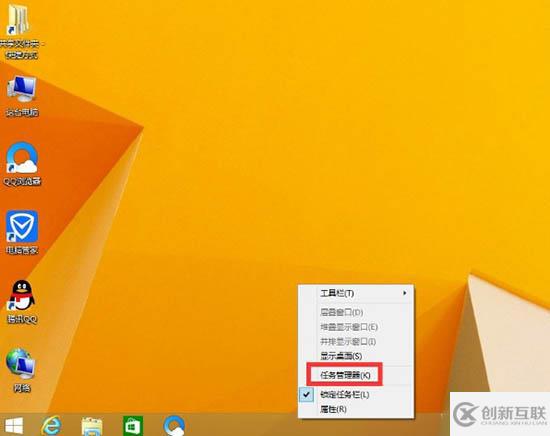
Task: Expand the 工具栏(T) submenu arrow
Action: (405, 293)
